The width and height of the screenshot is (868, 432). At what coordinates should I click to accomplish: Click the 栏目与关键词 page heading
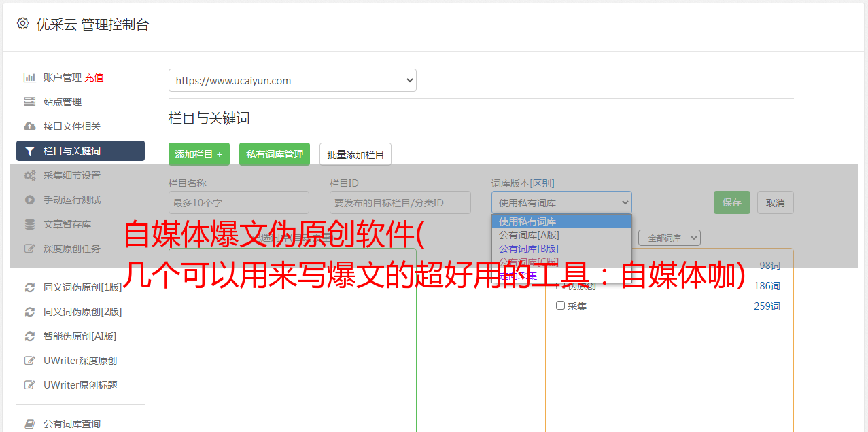click(209, 118)
